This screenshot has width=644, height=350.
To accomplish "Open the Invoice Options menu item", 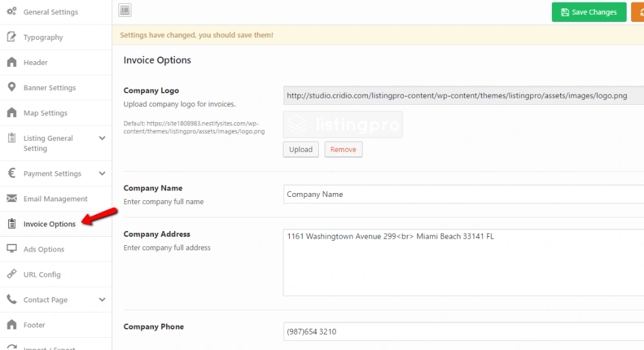I will 49,224.
